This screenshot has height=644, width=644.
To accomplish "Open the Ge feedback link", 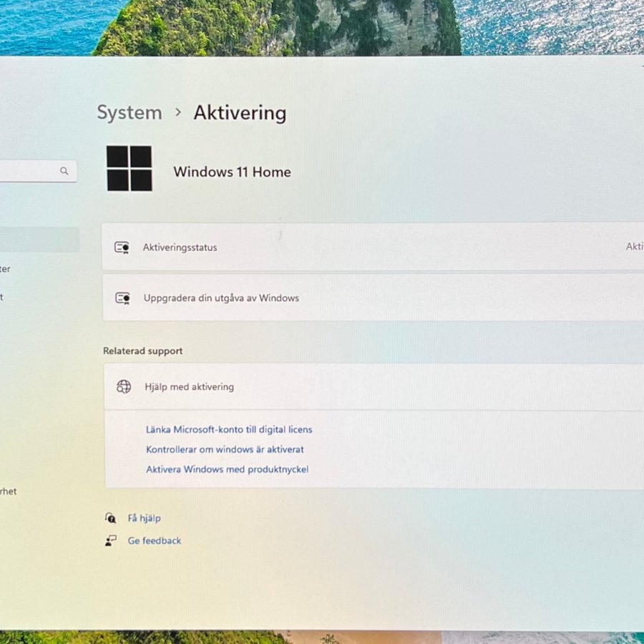I will point(154,541).
